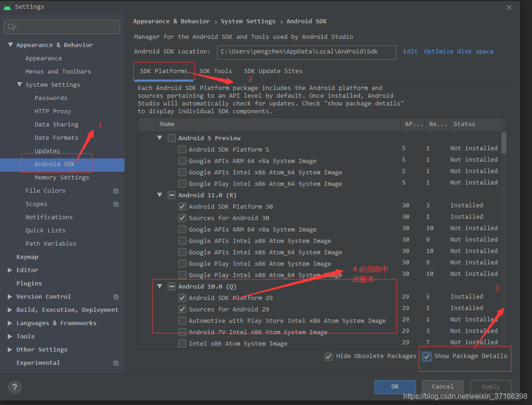Collapse the System Settings tree node

19,84
